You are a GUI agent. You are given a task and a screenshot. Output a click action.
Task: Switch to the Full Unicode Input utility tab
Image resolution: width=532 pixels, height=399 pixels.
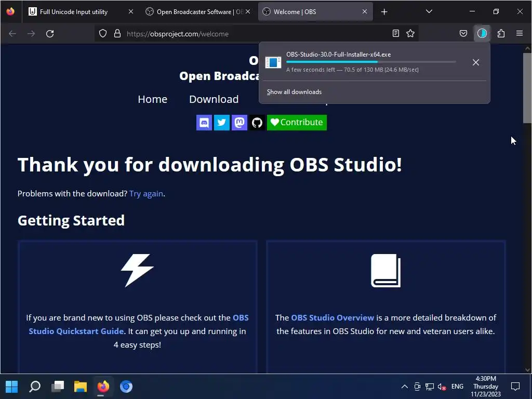(x=81, y=12)
